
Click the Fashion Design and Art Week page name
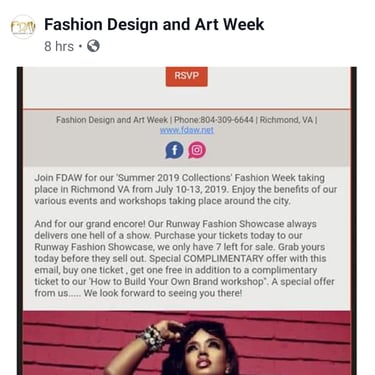[x=154, y=24]
